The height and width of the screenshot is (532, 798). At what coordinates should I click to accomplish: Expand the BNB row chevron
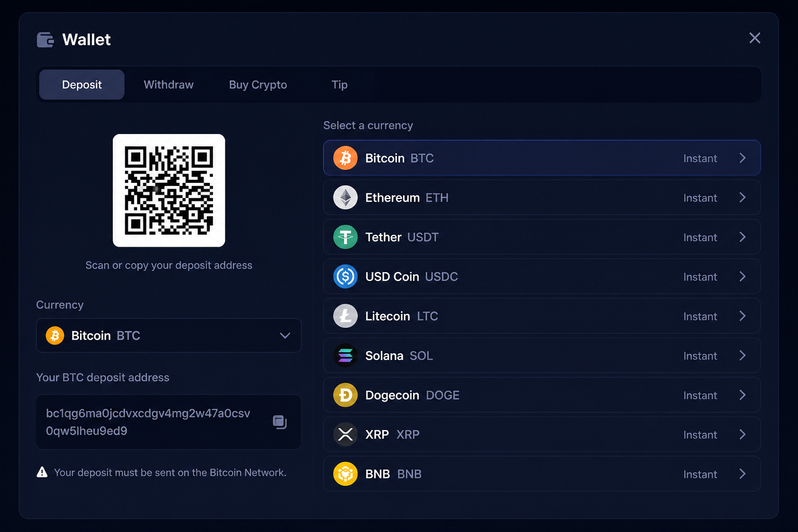point(742,474)
